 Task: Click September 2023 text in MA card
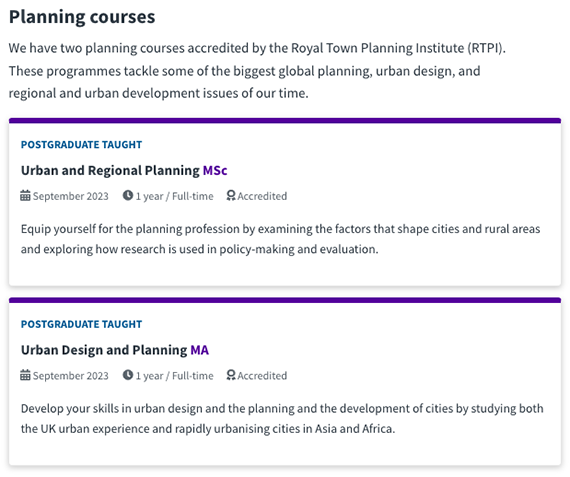[x=71, y=375]
